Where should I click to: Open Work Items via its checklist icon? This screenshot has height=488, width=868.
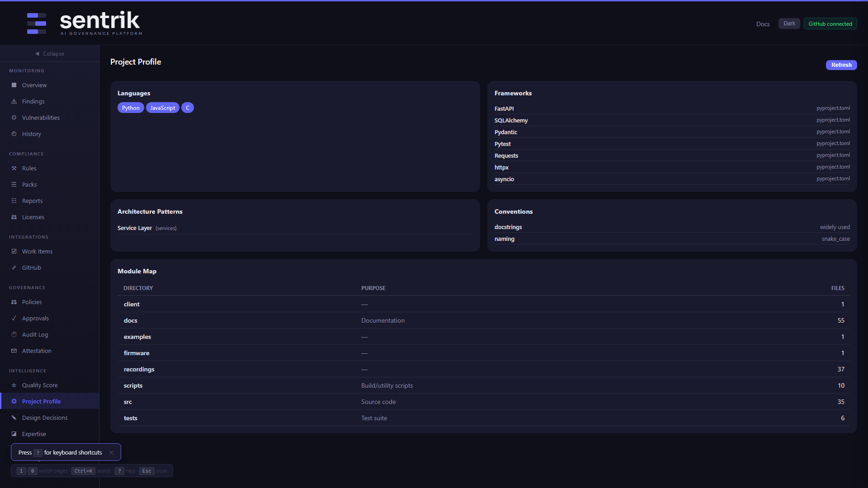(14, 251)
